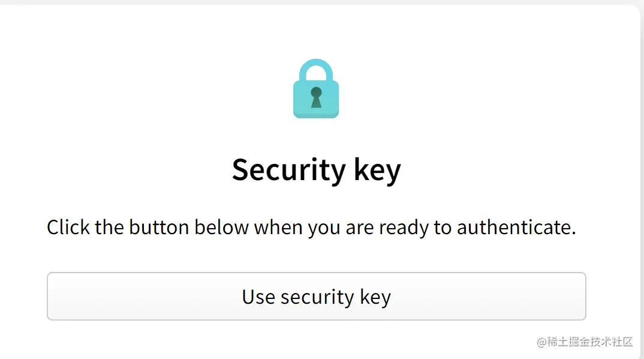Click the gray watermark text at bottom right
Screen dimensions: 644x359
point(585,342)
